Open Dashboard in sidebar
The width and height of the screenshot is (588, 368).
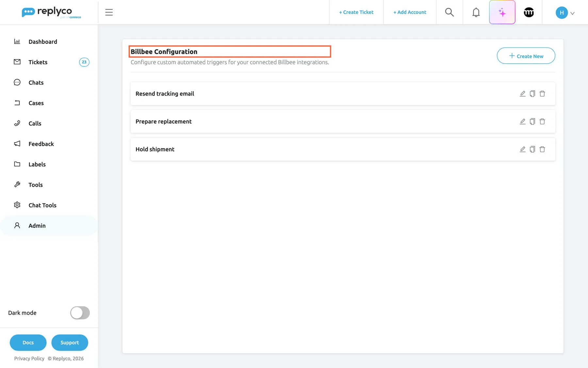42,42
